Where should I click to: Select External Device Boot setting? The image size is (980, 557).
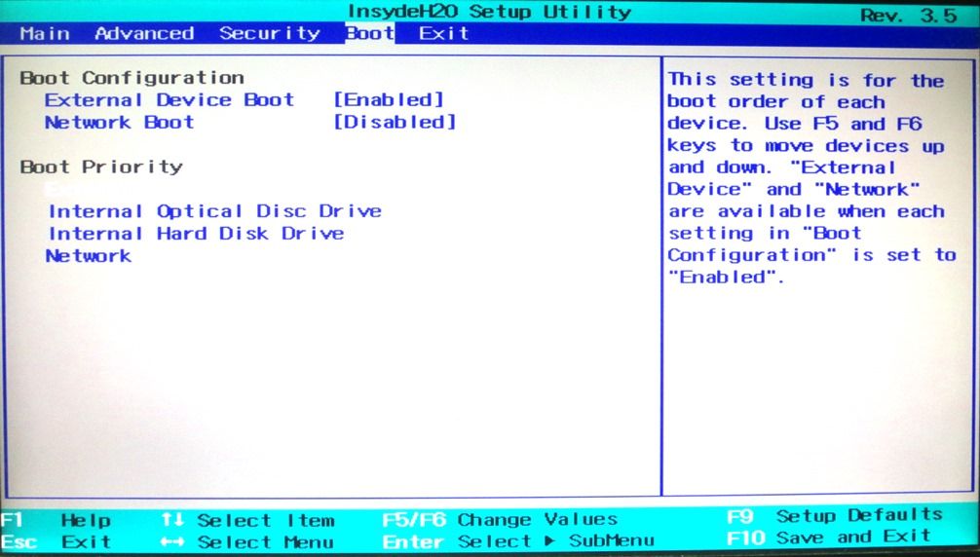click(170, 100)
